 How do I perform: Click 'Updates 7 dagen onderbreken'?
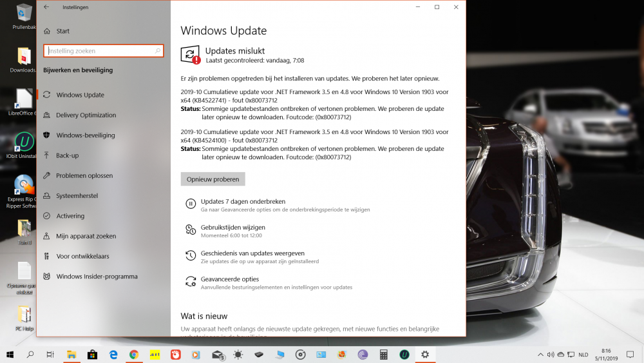point(243,201)
